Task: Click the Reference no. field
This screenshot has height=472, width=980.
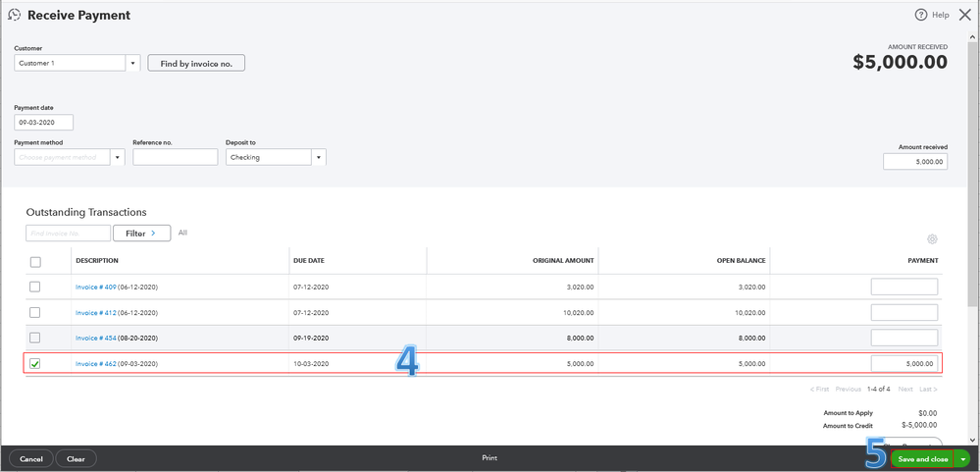Action: [x=175, y=158]
